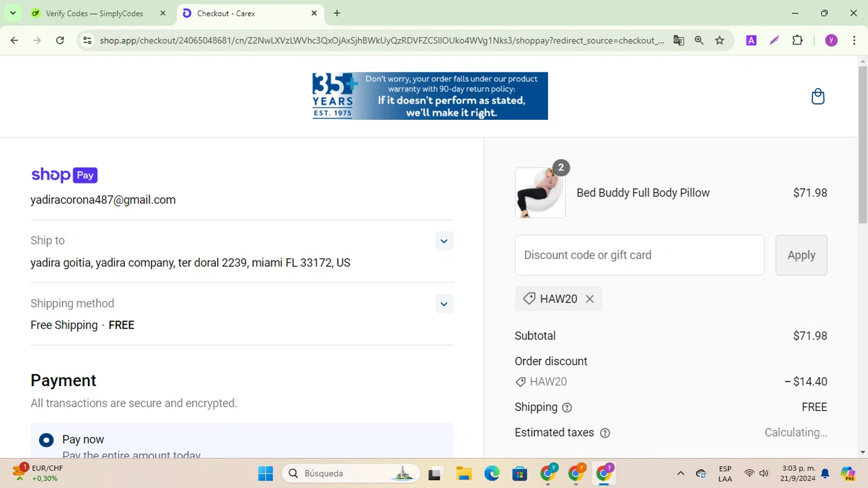Open the zoom magnifier in address bar
Image resolution: width=868 pixels, height=488 pixels.
(x=699, y=41)
